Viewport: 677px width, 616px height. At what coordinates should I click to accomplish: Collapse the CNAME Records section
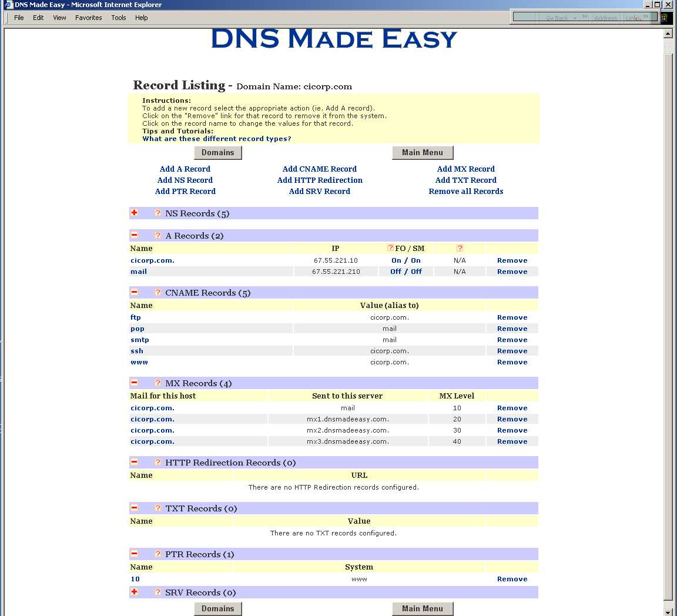pos(134,292)
